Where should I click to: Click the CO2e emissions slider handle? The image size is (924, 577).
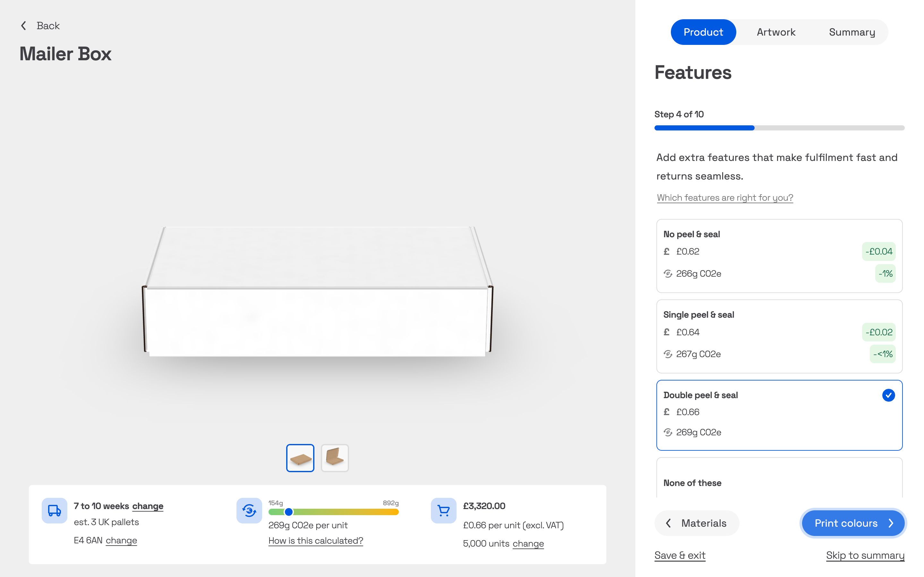coord(289,512)
